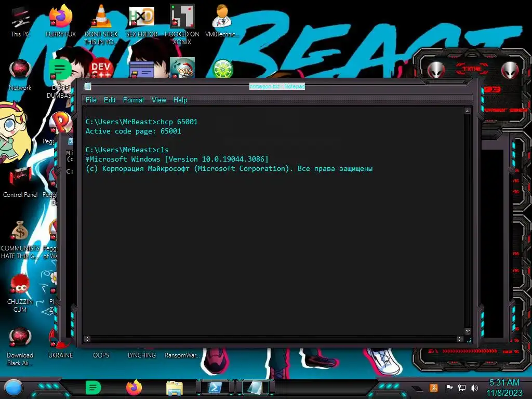Open File Explorer from the taskbar
Viewport: 532px width, 399px height.
point(175,388)
